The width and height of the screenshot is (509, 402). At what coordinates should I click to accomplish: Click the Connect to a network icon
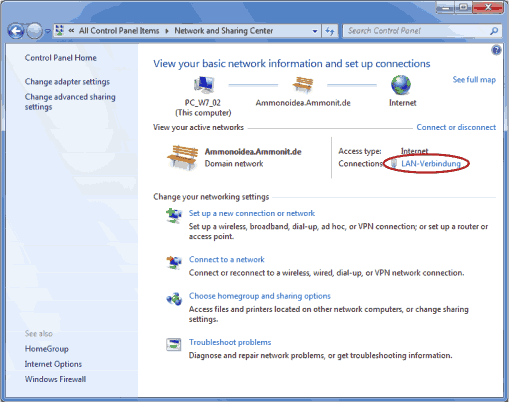(174, 262)
